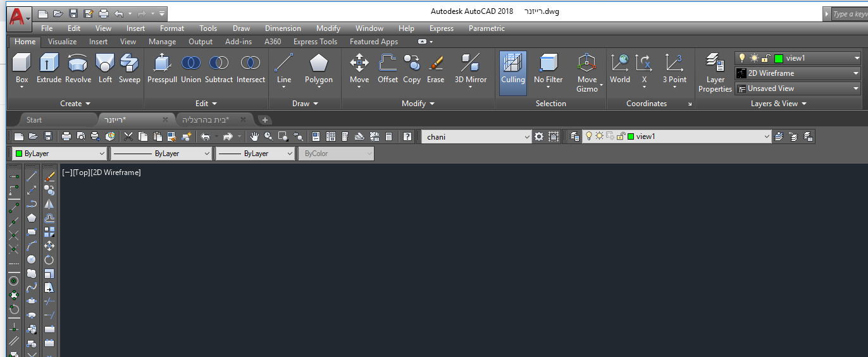Select the Draw toolbar rectangle tool
The image size is (868, 357).
pyautogui.click(x=32, y=232)
